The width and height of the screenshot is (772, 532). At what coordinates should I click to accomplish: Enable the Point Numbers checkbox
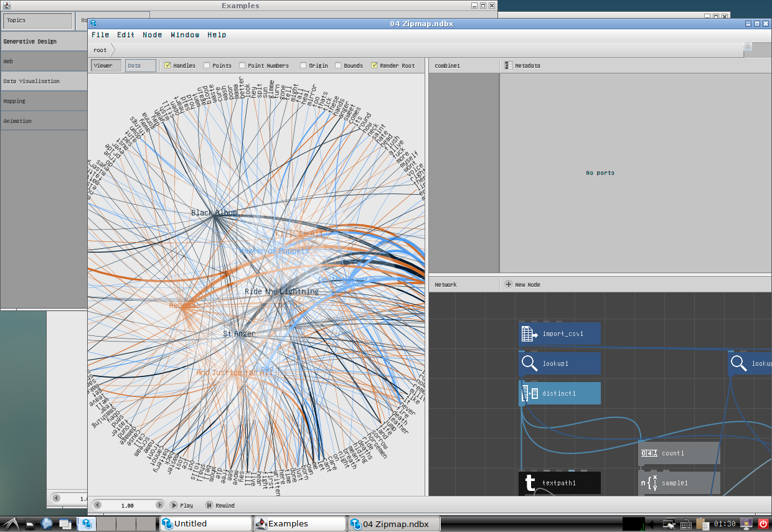242,65
